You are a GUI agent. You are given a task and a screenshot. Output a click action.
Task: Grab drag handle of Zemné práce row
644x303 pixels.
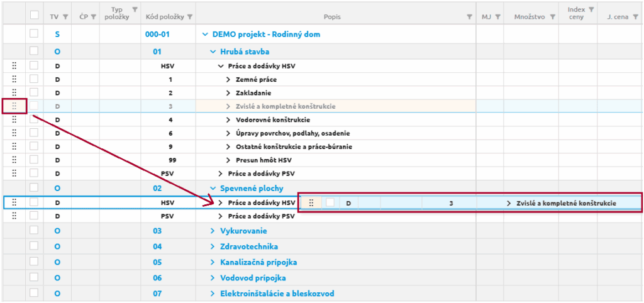pos(14,80)
